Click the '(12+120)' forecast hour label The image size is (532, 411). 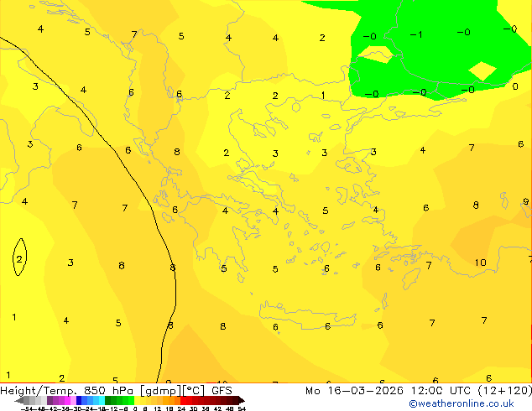click(505, 391)
